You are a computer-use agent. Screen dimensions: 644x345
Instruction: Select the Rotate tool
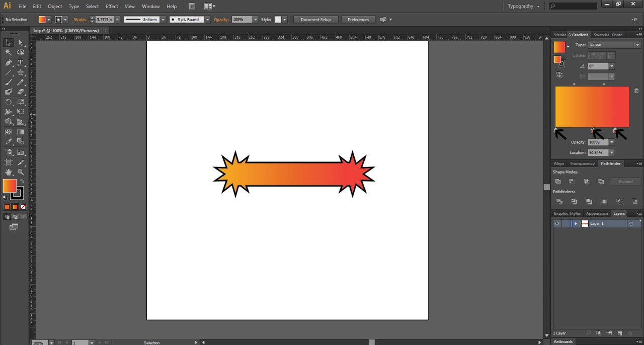point(9,102)
